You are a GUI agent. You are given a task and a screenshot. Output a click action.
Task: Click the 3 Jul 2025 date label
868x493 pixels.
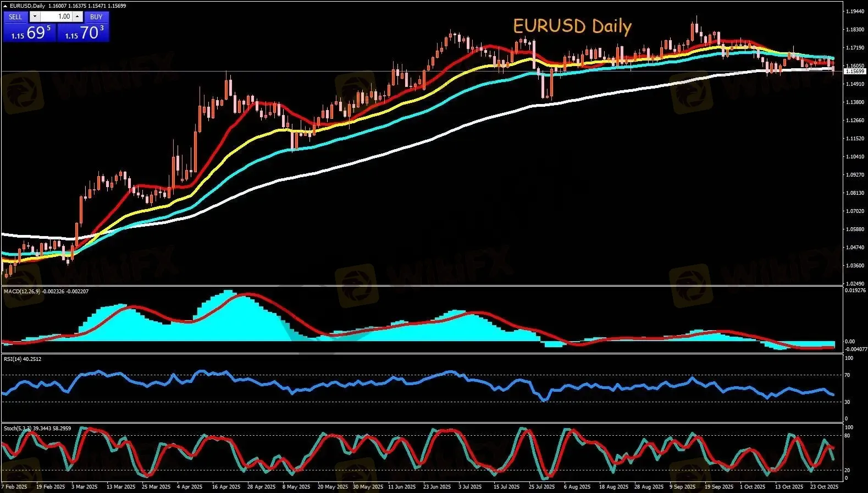470,487
